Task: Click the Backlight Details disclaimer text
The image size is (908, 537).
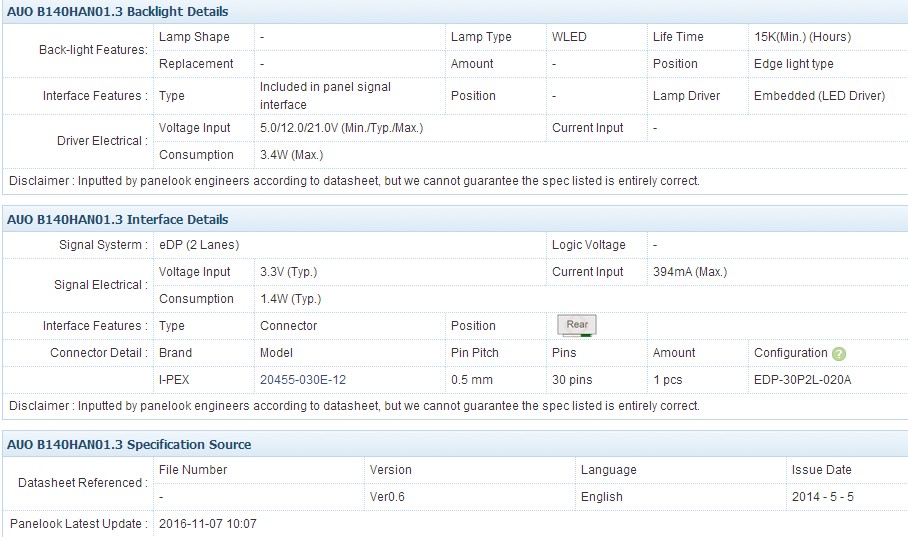Action: pyautogui.click(x=354, y=181)
